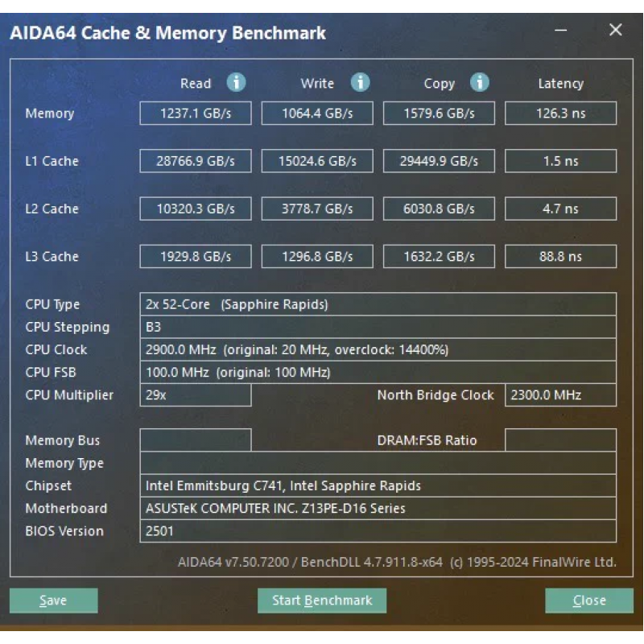Save the benchmark results
The width and height of the screenshot is (644, 644).
pyautogui.click(x=54, y=601)
